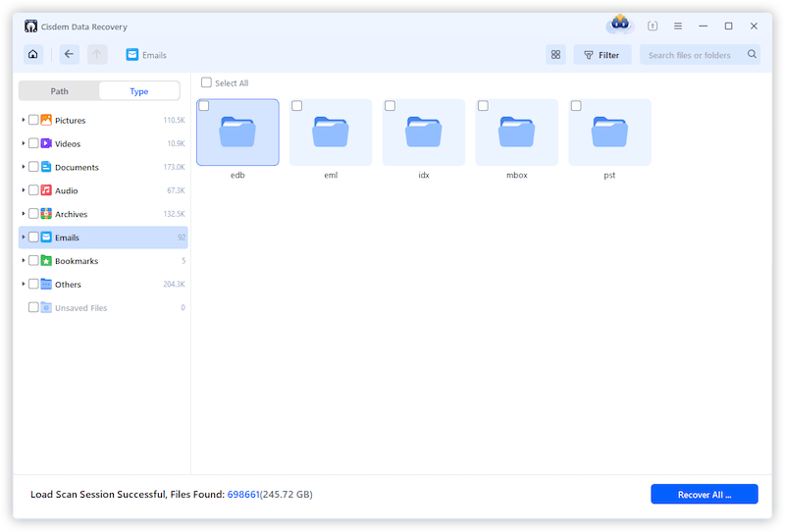The image size is (785, 532).
Task: Check the Audio checkbox
Action: 33,190
